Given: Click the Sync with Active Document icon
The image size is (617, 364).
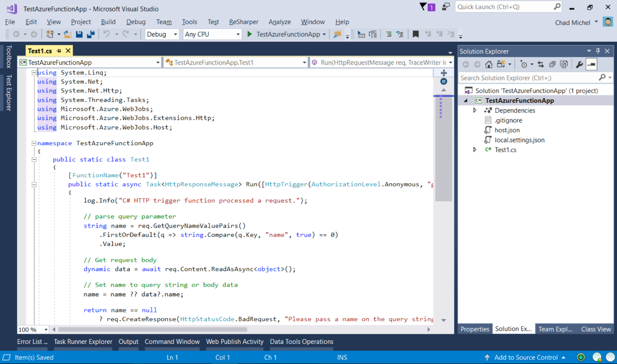Looking at the screenshot, I should click(540, 64).
